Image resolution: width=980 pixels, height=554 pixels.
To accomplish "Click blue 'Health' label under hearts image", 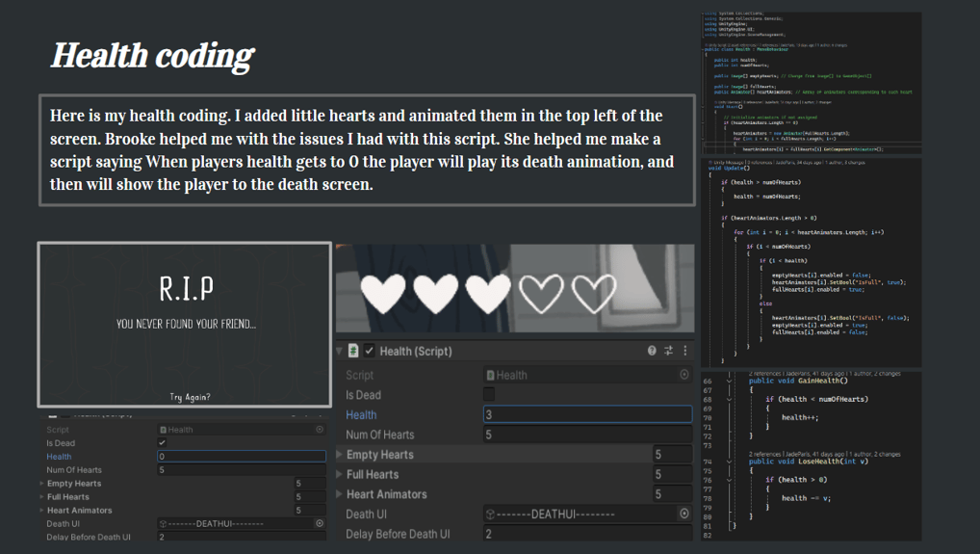I will (361, 414).
